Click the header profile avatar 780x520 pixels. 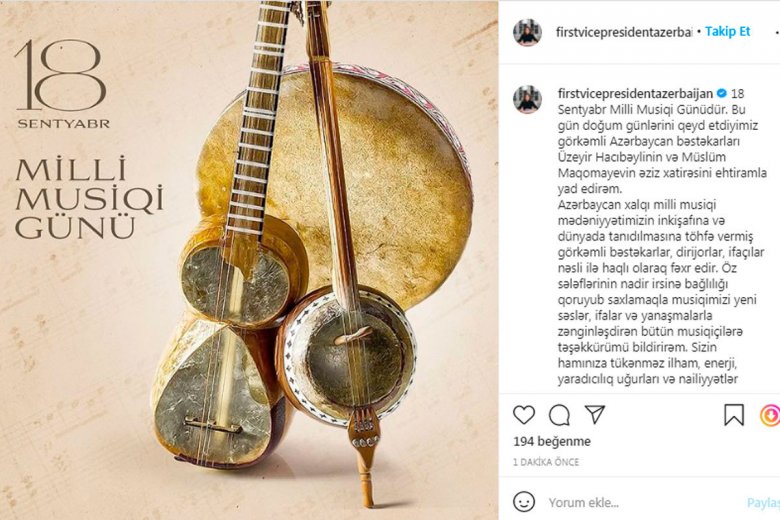point(527,32)
